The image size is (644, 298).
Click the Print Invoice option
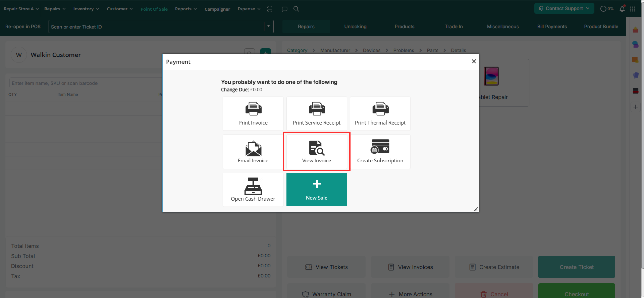pos(253,114)
